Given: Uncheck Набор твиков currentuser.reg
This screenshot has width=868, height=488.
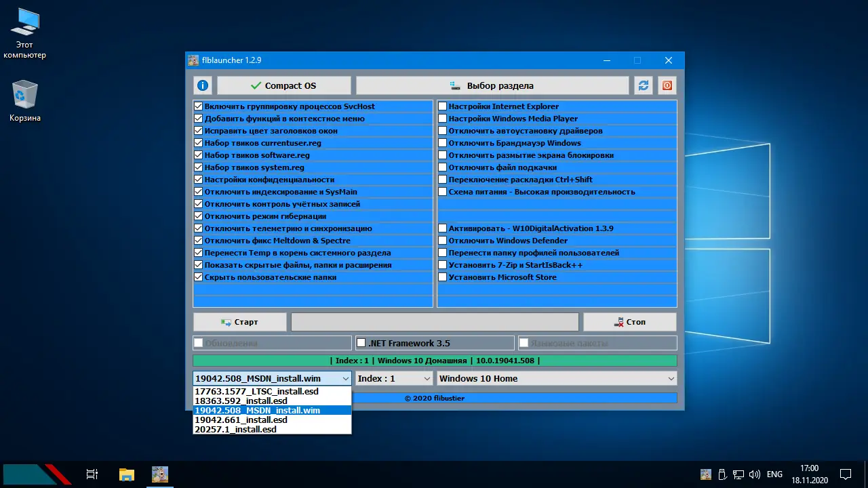Looking at the screenshot, I should click(x=199, y=143).
